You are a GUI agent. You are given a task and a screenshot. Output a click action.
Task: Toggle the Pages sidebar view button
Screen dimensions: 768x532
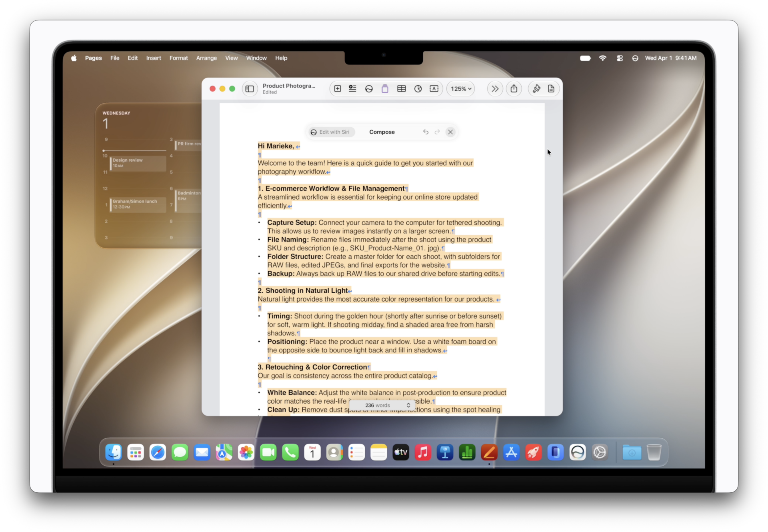click(250, 89)
